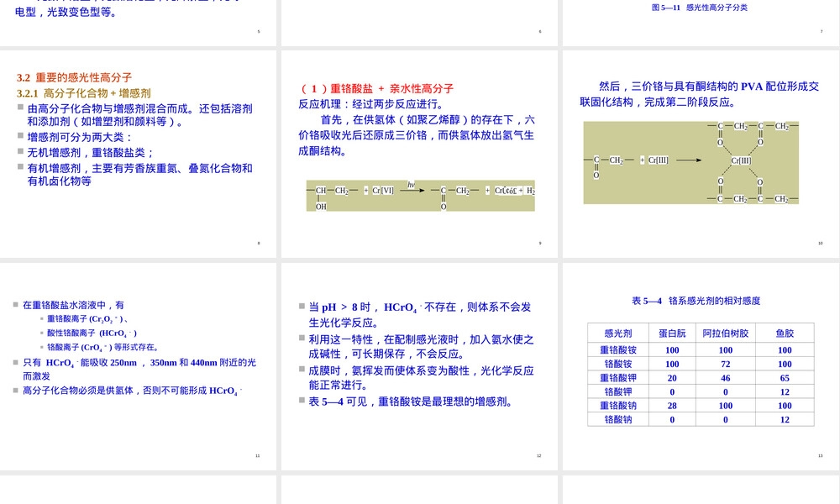840x504 pixels.
Task: Select the slide starting 当 pH > 8 时
Action: [x=419, y=366]
